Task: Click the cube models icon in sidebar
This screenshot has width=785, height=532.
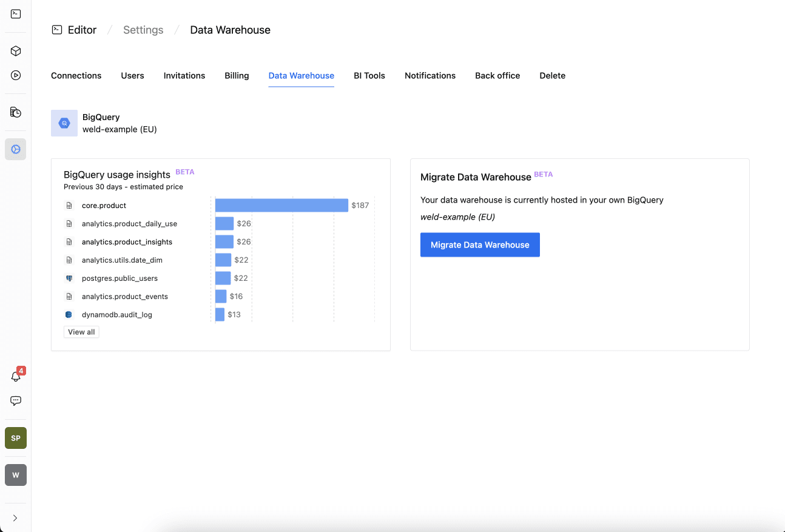Action: (x=16, y=51)
